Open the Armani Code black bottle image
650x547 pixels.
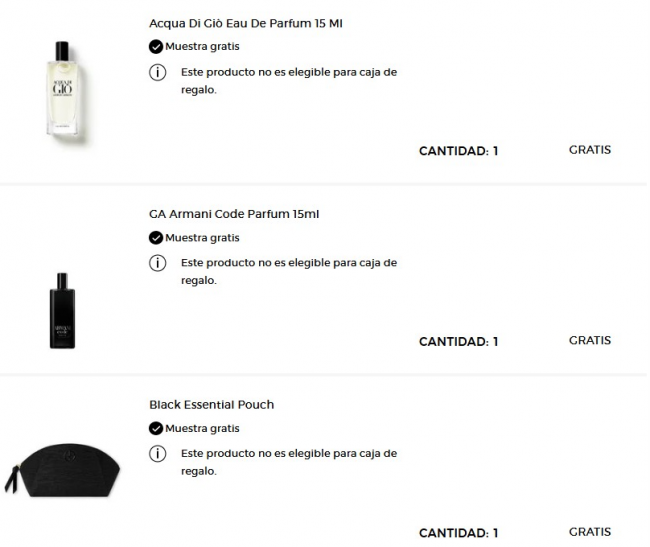pos(62,310)
